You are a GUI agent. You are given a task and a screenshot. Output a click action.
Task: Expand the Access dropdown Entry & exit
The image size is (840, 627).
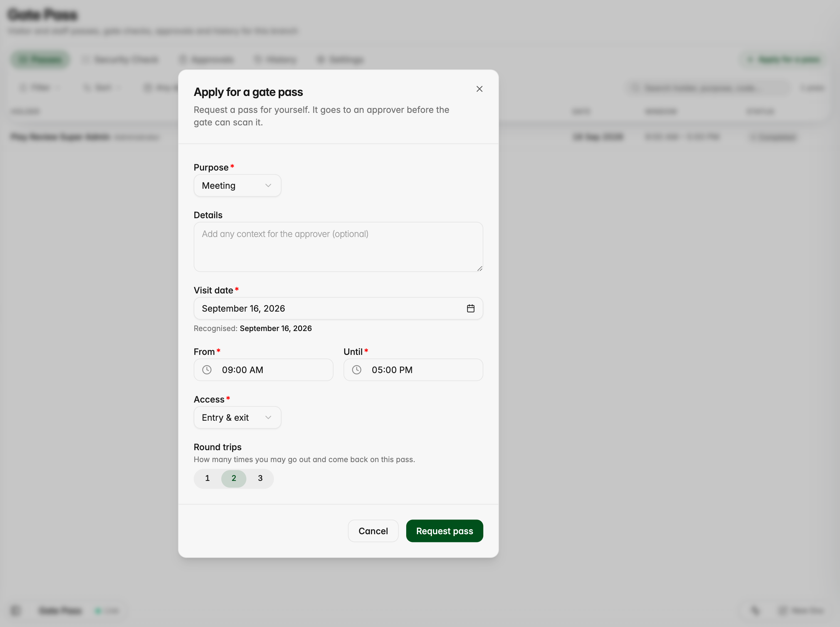click(x=237, y=418)
